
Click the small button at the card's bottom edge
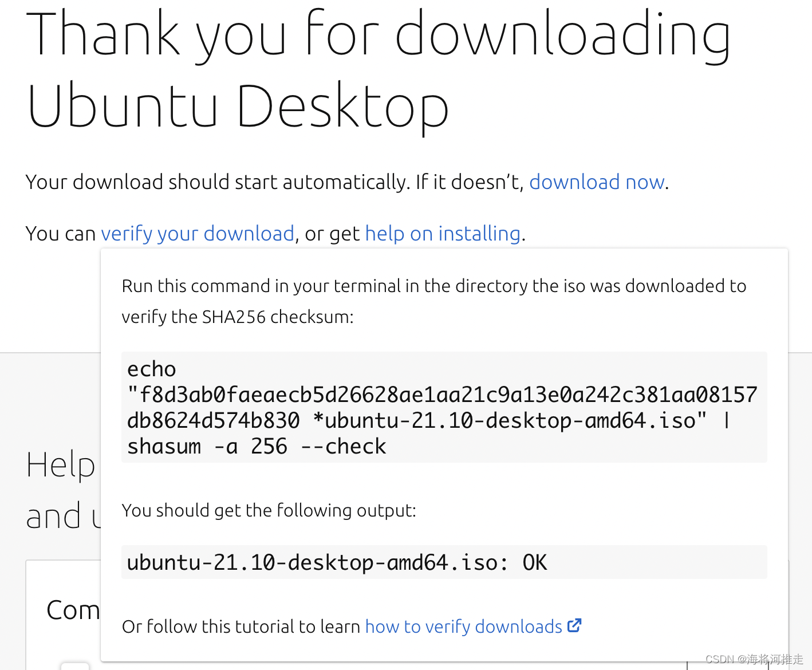point(75,666)
